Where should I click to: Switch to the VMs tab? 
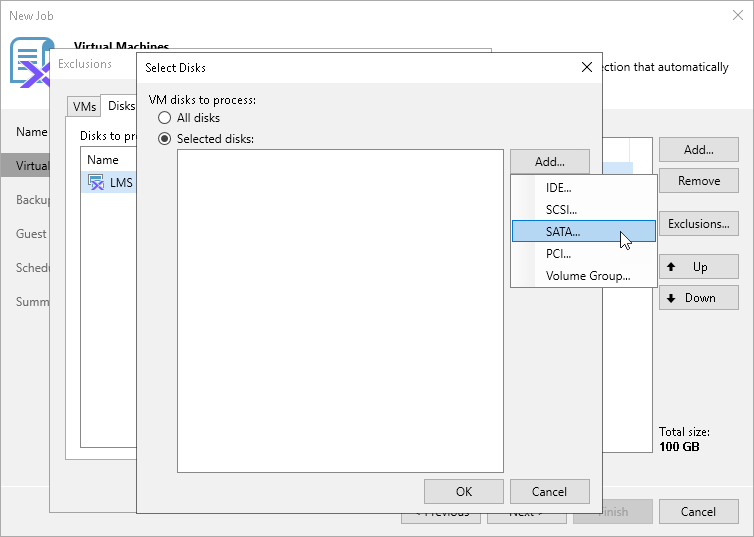84,107
